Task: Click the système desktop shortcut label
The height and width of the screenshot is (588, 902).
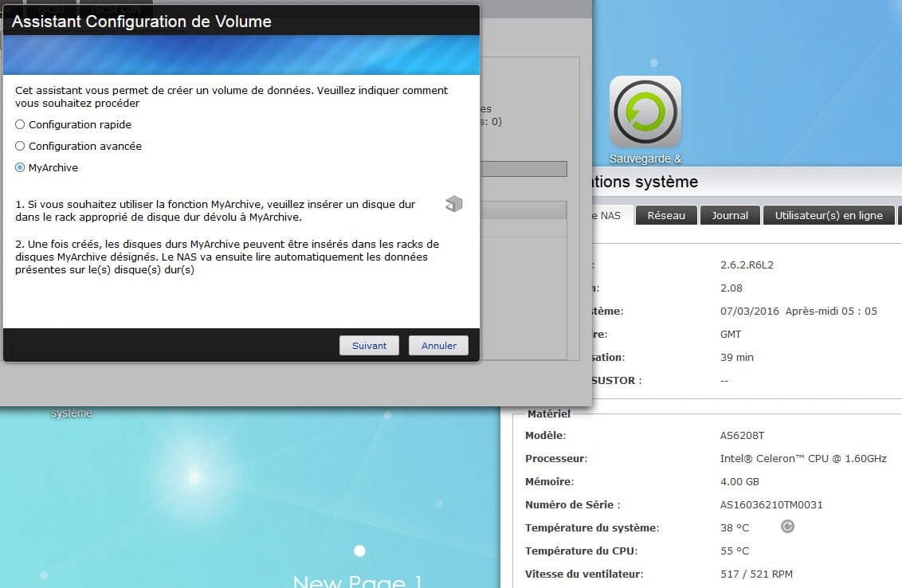Action: pyautogui.click(x=72, y=413)
